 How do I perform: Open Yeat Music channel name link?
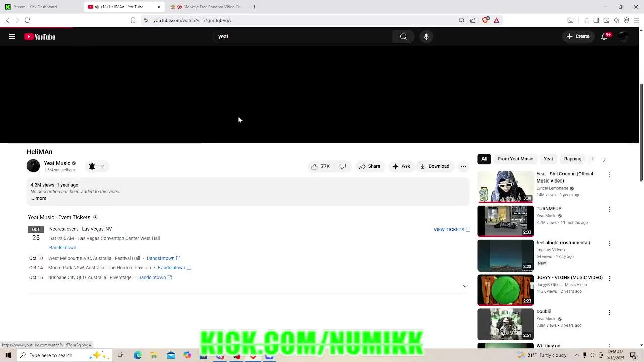(57, 163)
